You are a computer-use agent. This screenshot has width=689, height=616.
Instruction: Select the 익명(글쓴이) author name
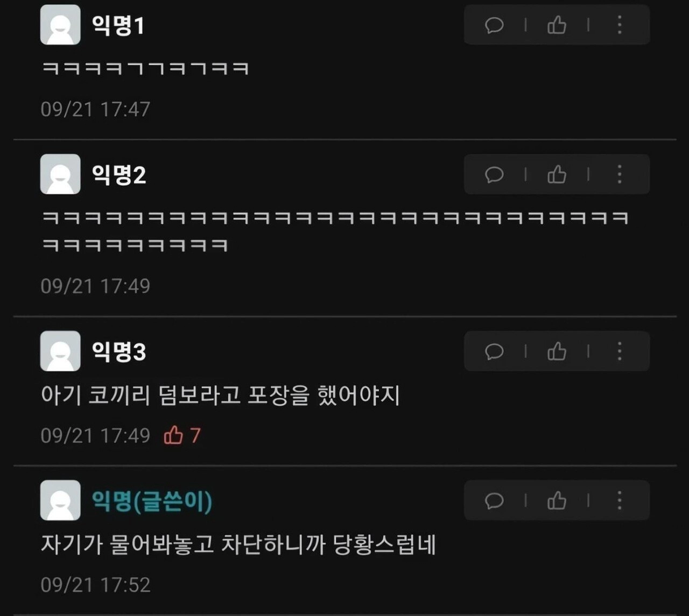[152, 501]
